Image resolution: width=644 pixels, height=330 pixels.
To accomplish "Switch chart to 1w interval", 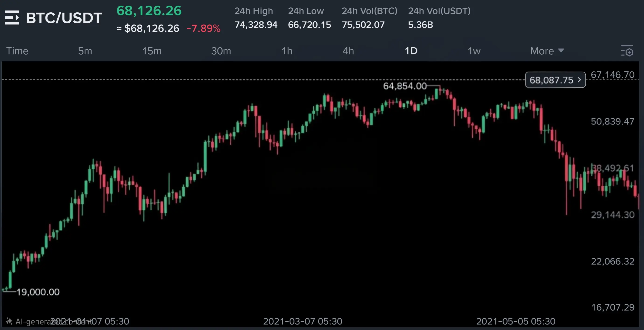I will pos(474,51).
